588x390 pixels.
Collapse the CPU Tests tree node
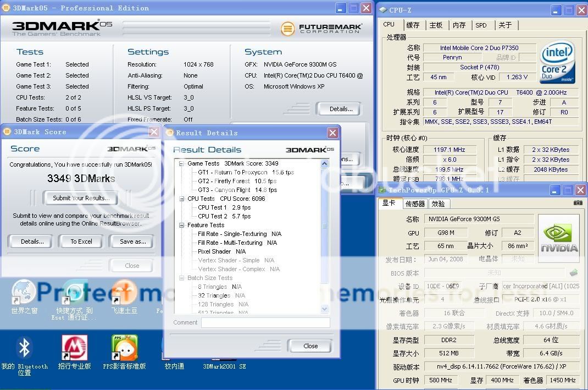click(x=181, y=199)
